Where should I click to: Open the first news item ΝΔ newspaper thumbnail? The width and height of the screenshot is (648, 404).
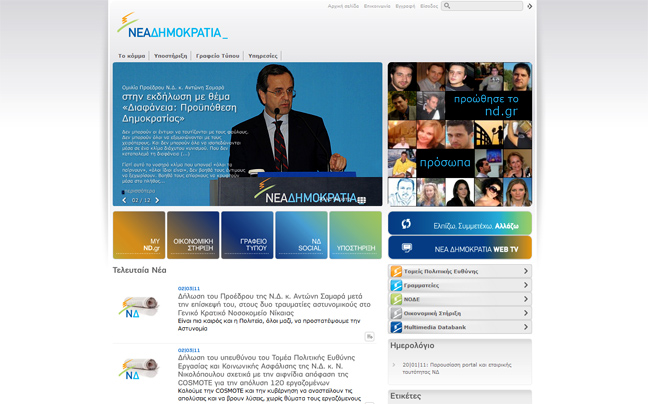138,307
